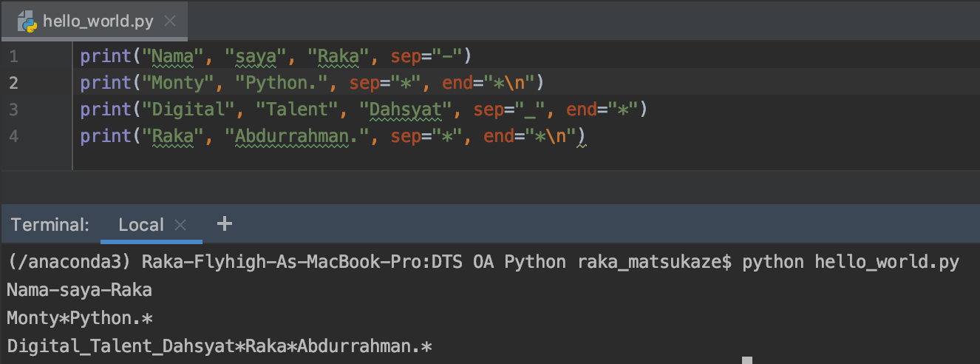Click line number 2 in the gutter
The image size is (980, 364).
(x=14, y=83)
